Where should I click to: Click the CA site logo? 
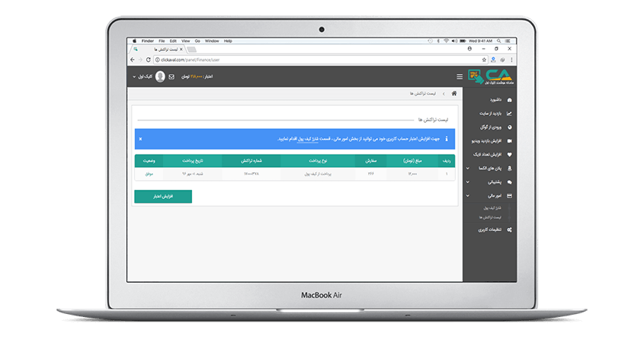(492, 76)
